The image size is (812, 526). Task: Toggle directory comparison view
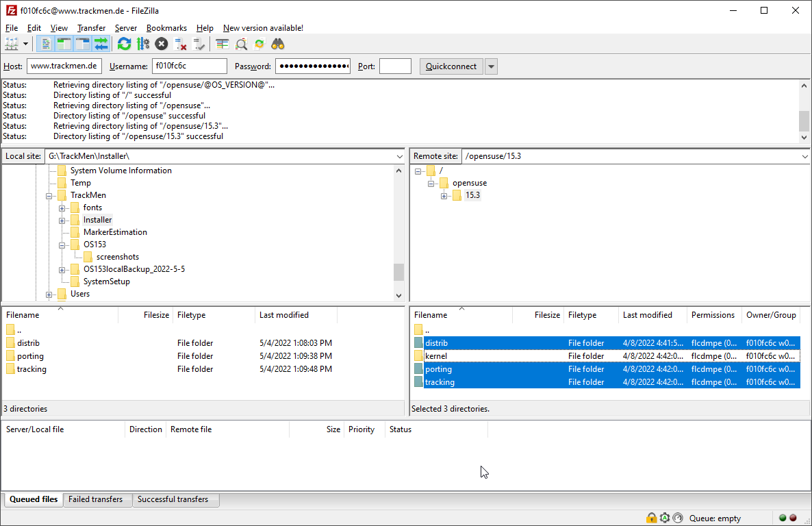click(223, 42)
